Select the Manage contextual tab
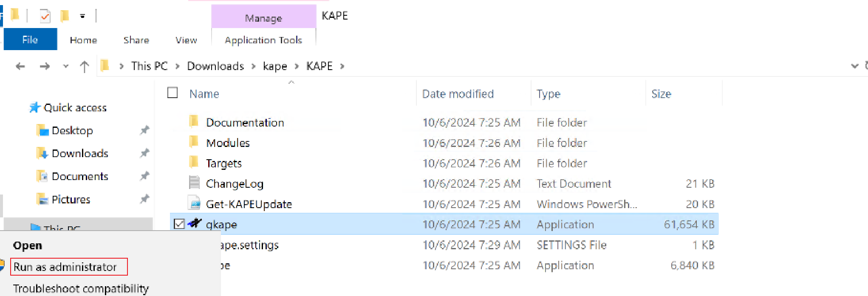This screenshot has width=868, height=296. pyautogui.click(x=263, y=18)
